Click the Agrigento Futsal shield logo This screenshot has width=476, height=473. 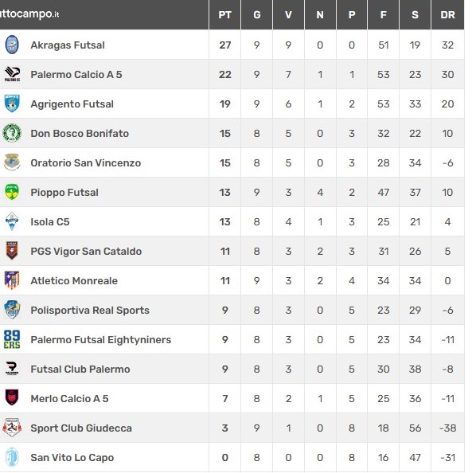pyautogui.click(x=12, y=104)
